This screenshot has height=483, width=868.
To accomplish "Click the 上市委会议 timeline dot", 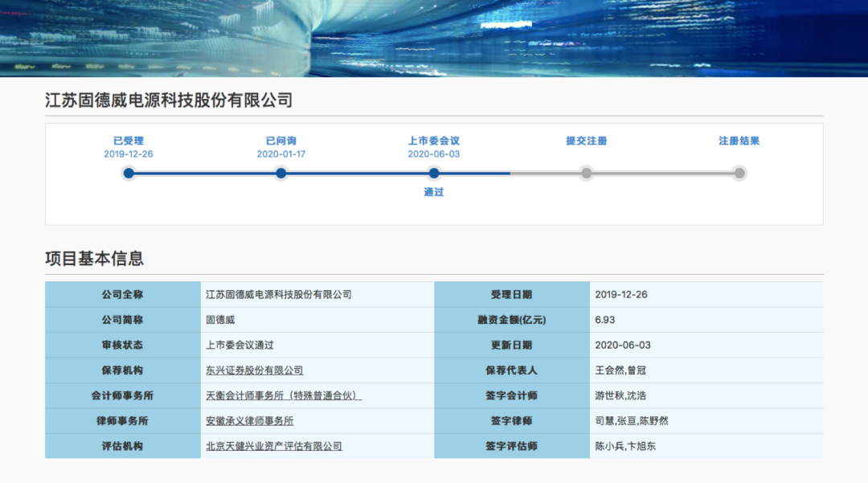I will (434, 173).
